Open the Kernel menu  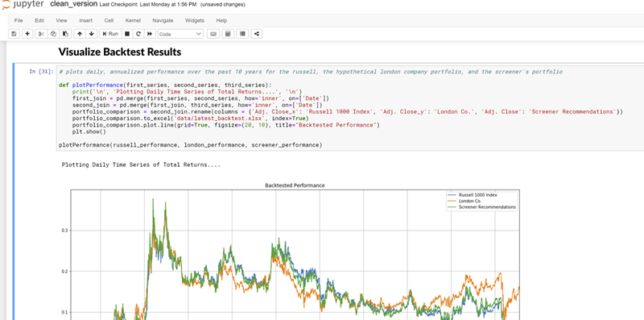(x=133, y=21)
